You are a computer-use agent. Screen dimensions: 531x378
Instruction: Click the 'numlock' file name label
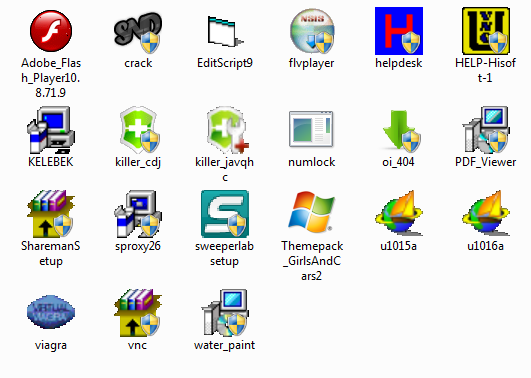point(312,162)
